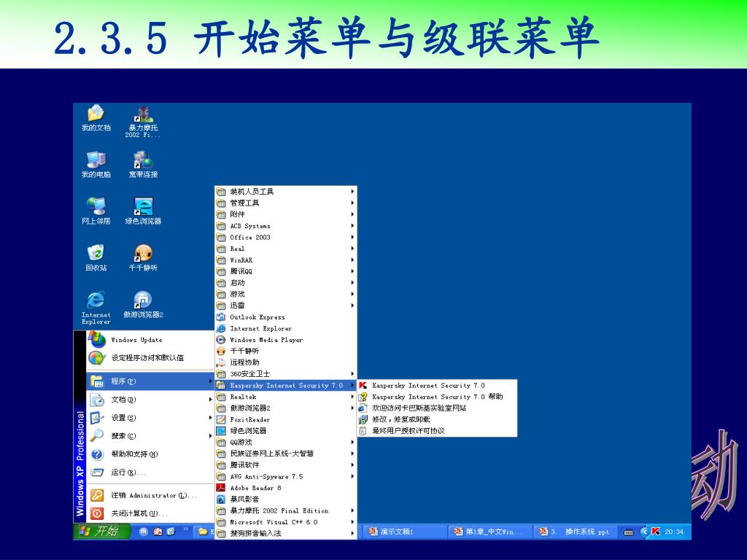Viewport: 747px width, 560px height.
Task: Select AVG Anti-Spyware 7.5 entry
Action: pos(286,476)
